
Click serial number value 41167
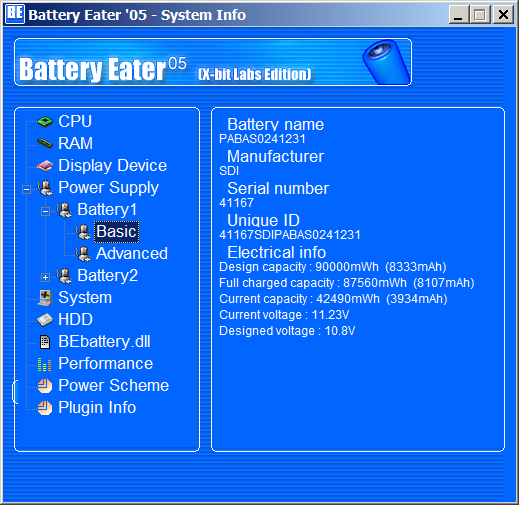click(236, 203)
